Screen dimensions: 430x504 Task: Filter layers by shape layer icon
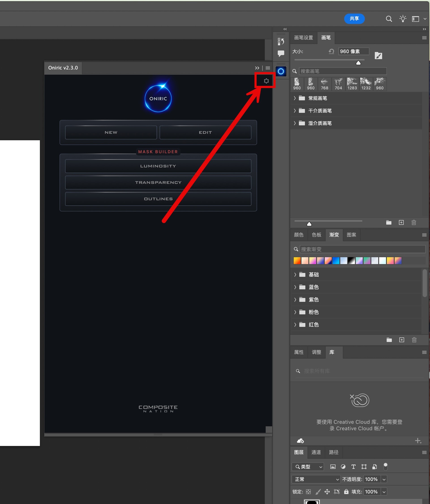coord(364,467)
